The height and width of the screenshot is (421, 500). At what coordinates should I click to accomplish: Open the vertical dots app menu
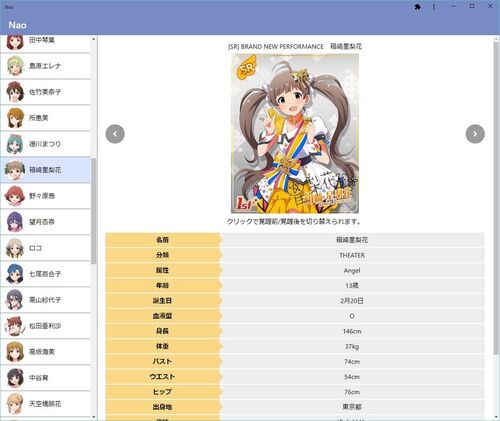point(434,7)
